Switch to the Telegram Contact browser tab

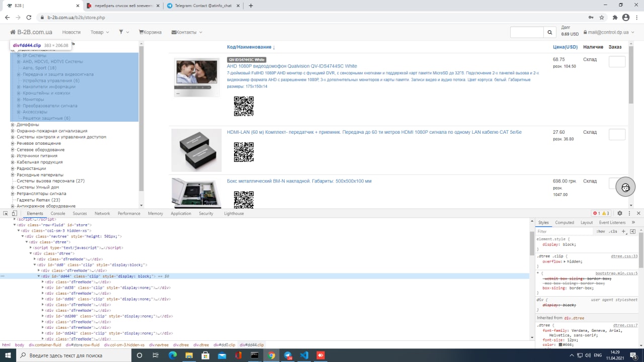(x=203, y=6)
